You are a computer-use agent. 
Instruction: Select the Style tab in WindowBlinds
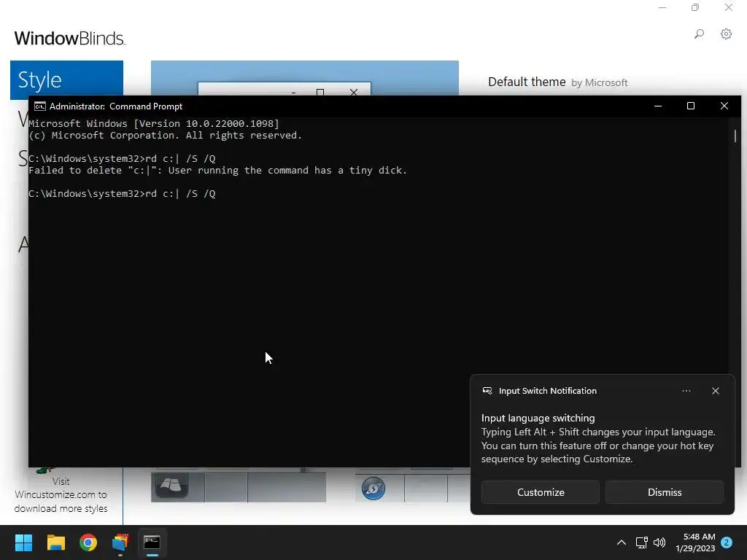tap(66, 79)
